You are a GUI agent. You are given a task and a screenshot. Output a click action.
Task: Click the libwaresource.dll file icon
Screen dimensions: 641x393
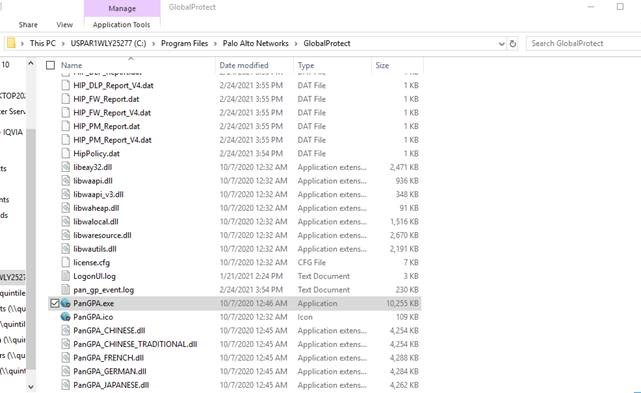pos(65,235)
